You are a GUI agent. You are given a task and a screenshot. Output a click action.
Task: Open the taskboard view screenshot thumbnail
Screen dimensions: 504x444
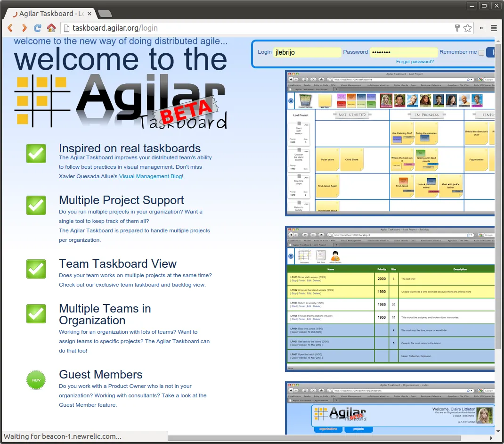point(390,143)
